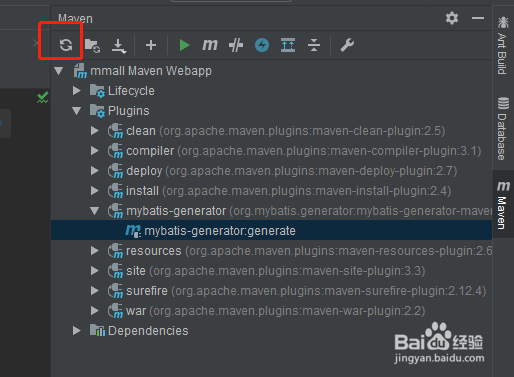Run Maven build with the green play icon
This screenshot has width=514, height=377.
click(184, 45)
